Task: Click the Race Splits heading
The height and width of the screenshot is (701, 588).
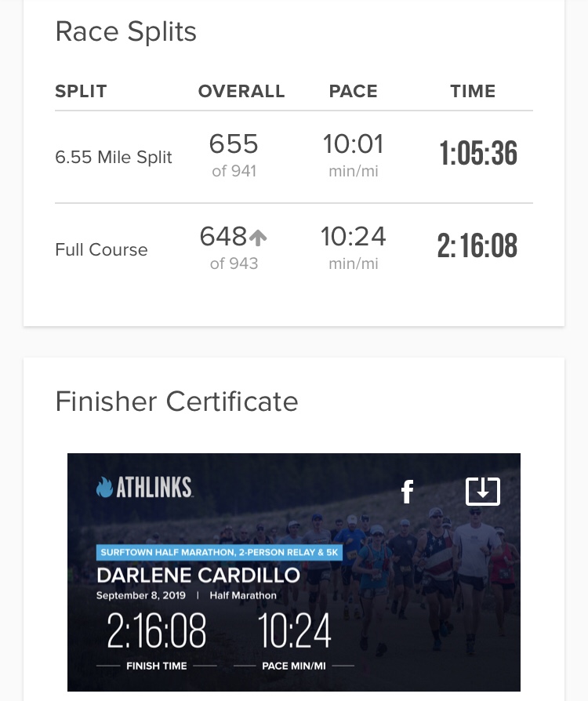Action: [x=125, y=32]
